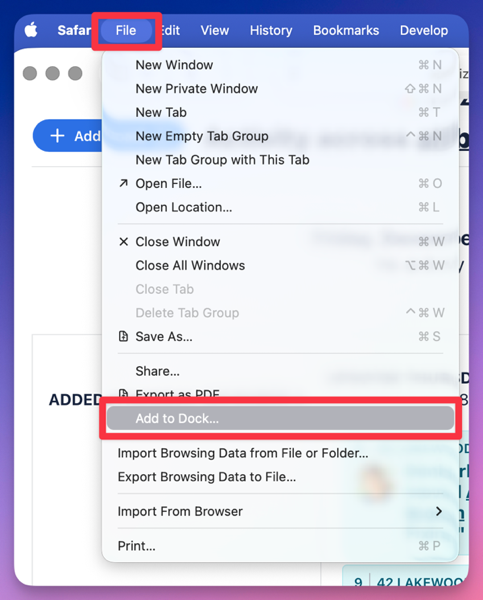The image size is (483, 600).
Task: Expand the Import From Browser submenu
Action: click(280, 512)
